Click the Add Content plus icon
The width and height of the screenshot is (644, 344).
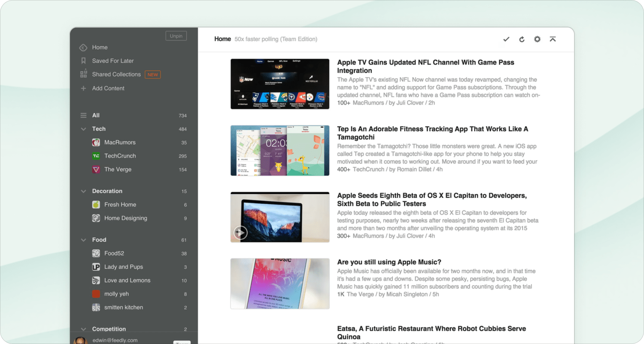[x=83, y=88]
